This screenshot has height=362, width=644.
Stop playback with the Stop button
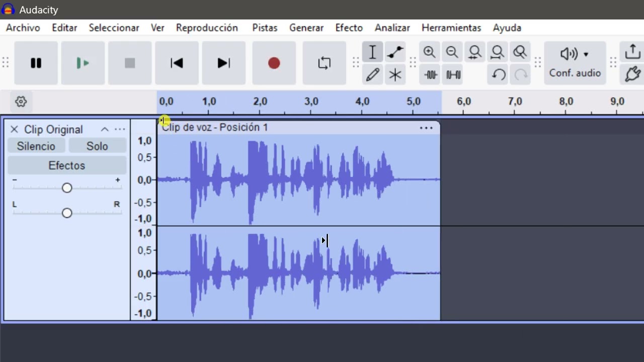[130, 63]
